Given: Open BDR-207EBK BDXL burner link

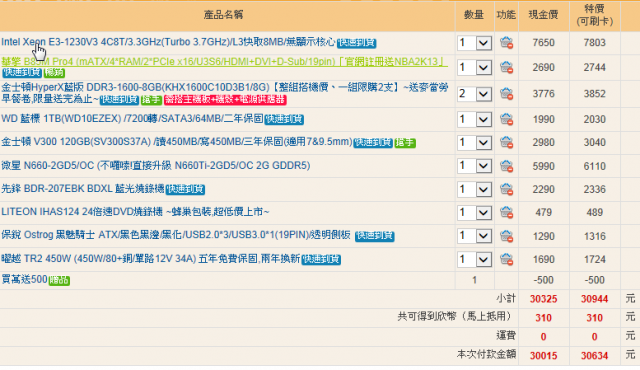Looking at the screenshot, I should [x=82, y=188].
